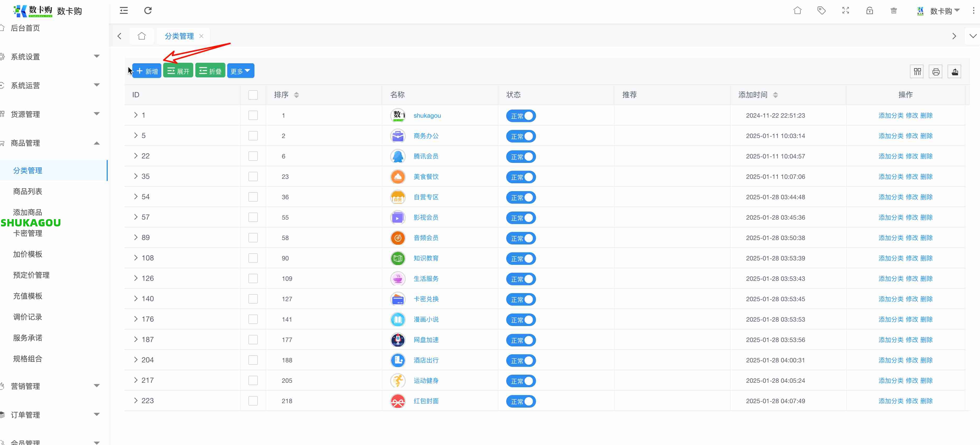Click the fullscreen icon in header

pyautogui.click(x=845, y=11)
